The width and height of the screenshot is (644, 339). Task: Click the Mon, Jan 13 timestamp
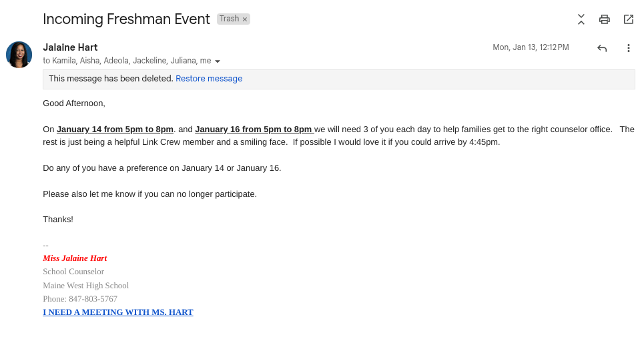(x=531, y=47)
